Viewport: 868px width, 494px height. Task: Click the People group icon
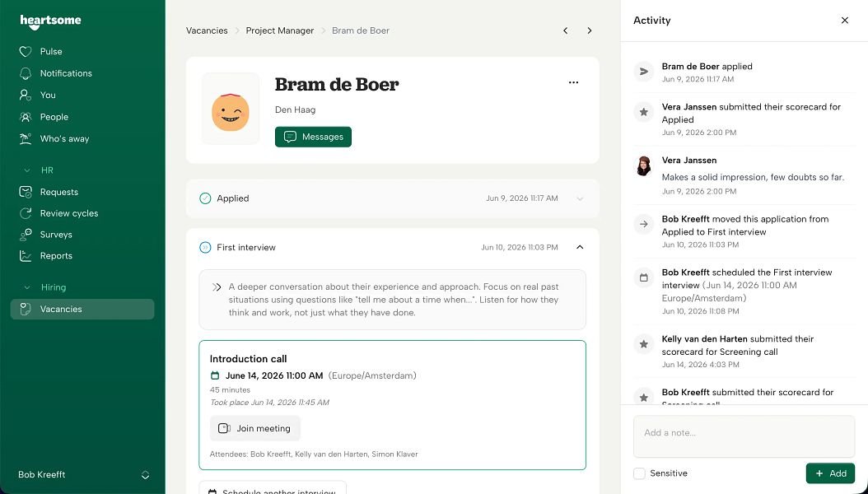pyautogui.click(x=26, y=117)
